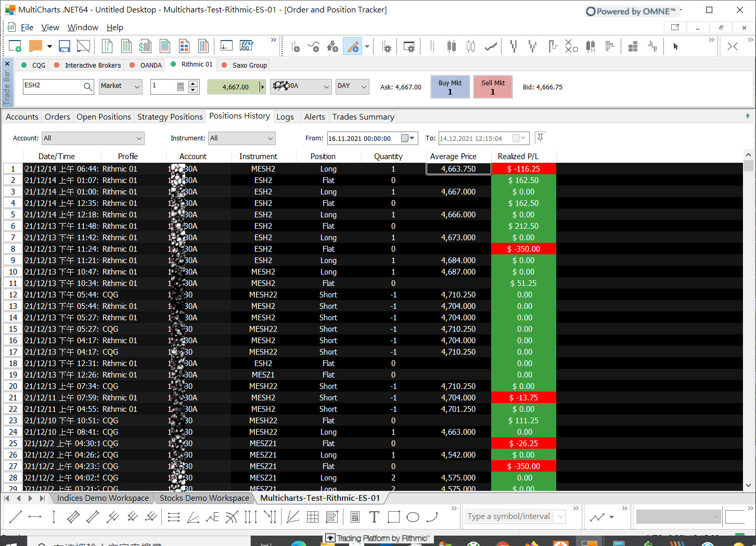Click the green 4,667.00 price button
Image resolution: width=756 pixels, height=546 pixels.
click(x=236, y=87)
